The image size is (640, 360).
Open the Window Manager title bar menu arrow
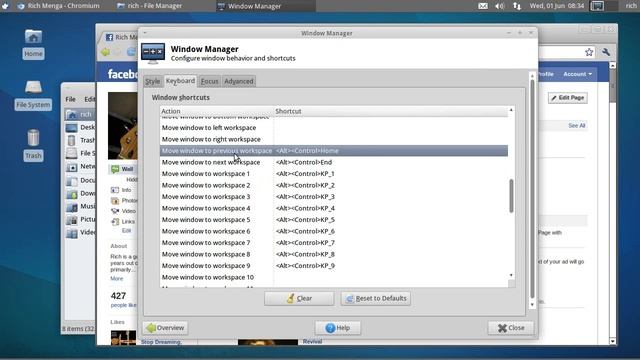[x=145, y=33]
